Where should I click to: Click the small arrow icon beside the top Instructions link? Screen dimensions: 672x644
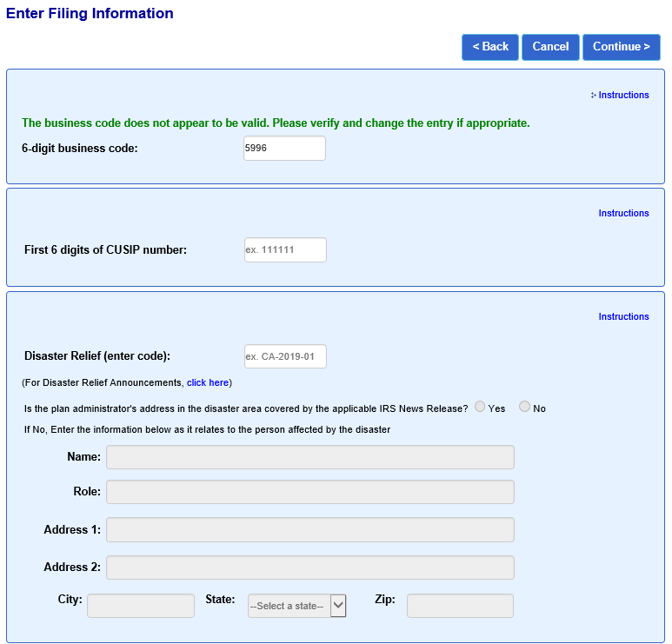[594, 96]
